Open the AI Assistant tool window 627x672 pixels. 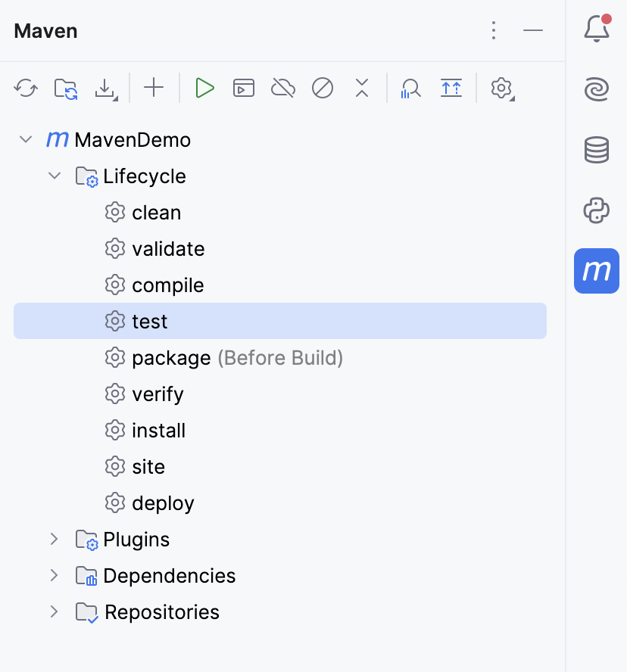point(597,89)
